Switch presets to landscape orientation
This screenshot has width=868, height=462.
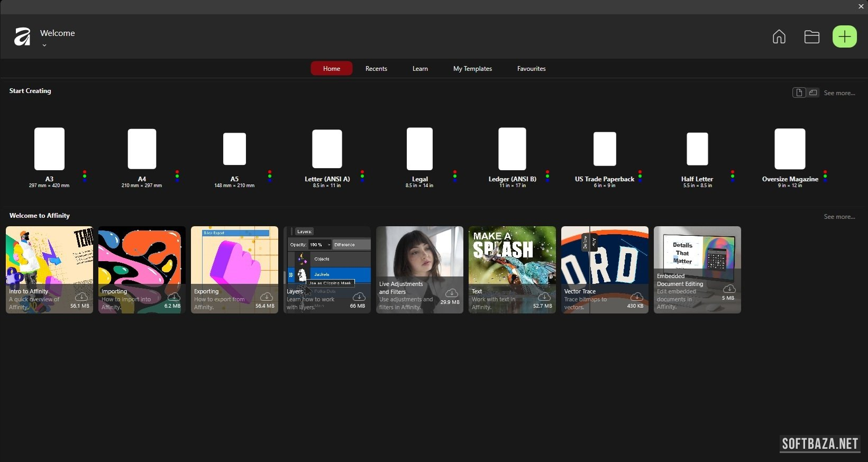click(813, 93)
